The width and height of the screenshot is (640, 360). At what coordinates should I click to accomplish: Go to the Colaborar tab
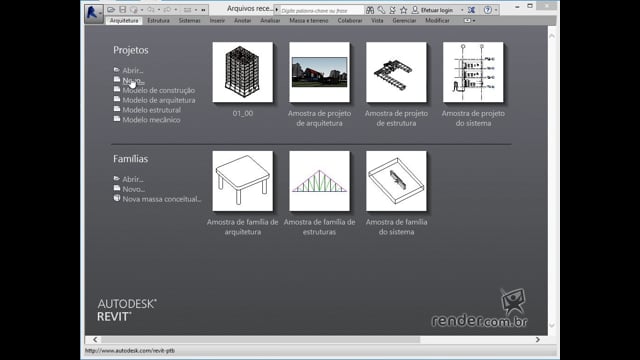point(349,20)
